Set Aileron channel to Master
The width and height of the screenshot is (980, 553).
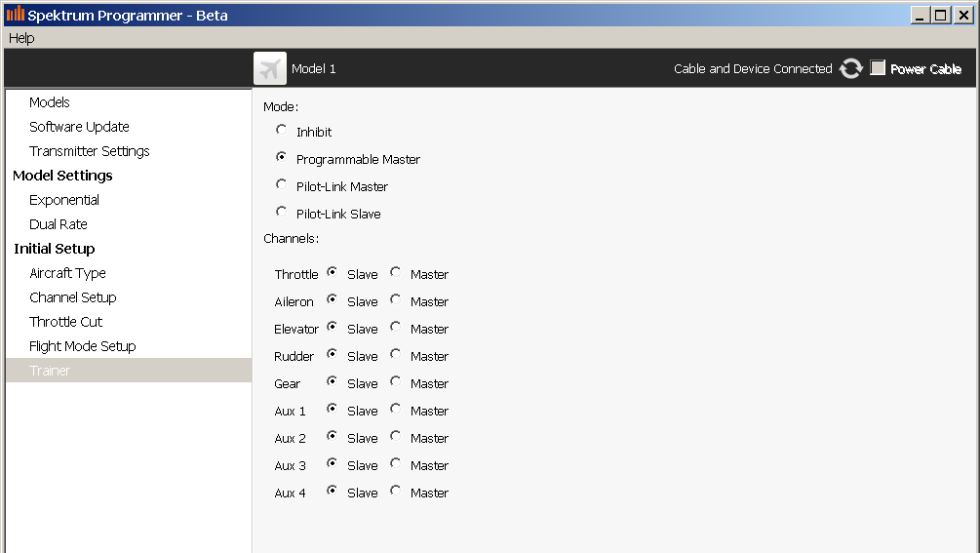[x=395, y=300]
